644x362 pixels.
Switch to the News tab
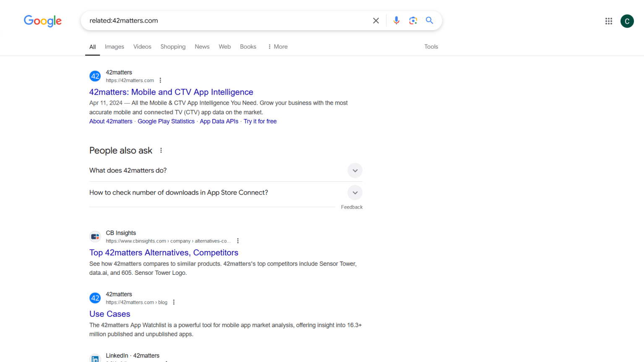pos(202,47)
